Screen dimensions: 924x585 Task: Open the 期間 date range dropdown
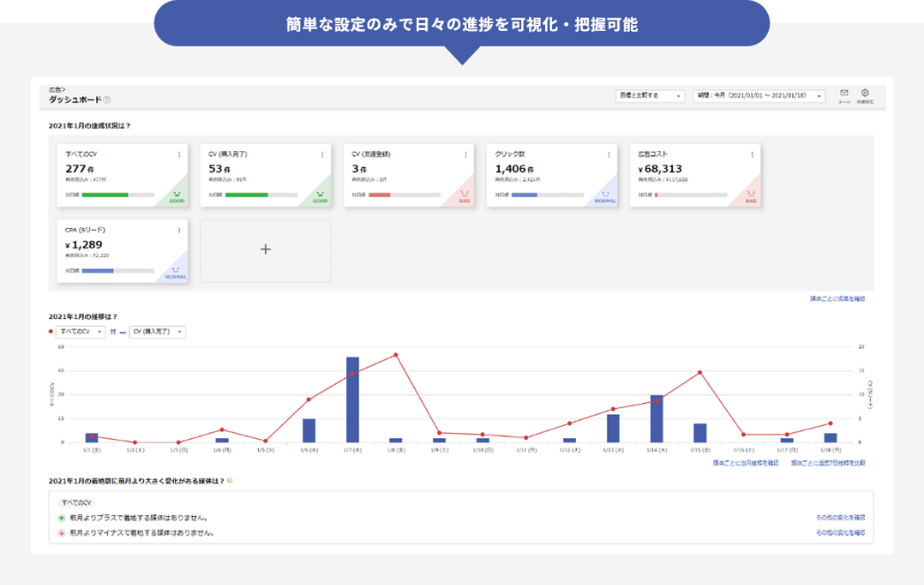tap(759, 95)
